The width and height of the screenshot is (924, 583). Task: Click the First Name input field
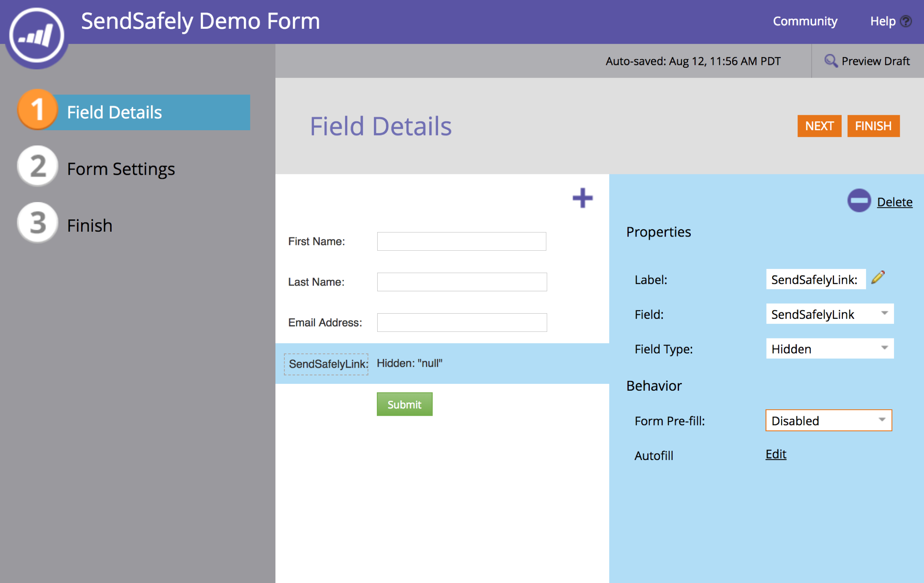462,241
